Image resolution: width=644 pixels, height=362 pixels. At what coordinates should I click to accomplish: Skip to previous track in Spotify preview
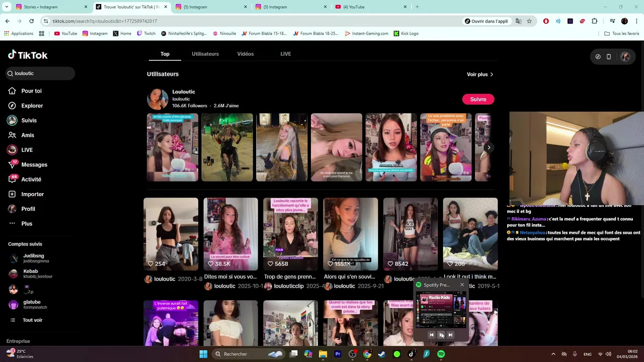point(431,335)
